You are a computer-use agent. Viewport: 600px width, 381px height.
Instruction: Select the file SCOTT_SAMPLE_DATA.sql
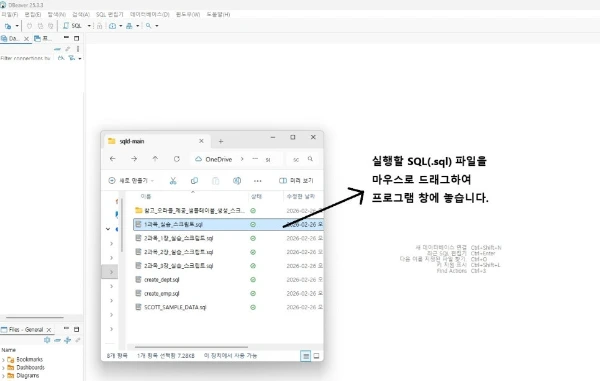[x=175, y=307]
